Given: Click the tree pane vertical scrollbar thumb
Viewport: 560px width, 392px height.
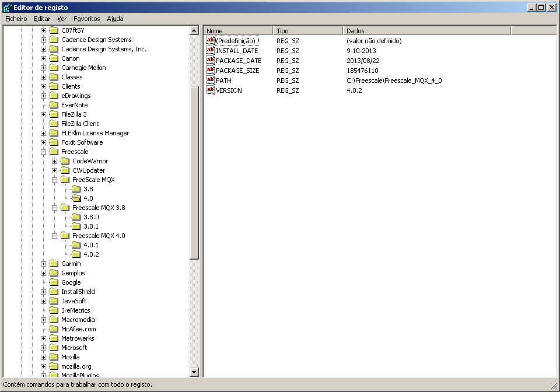Looking at the screenshot, I should click(194, 173).
